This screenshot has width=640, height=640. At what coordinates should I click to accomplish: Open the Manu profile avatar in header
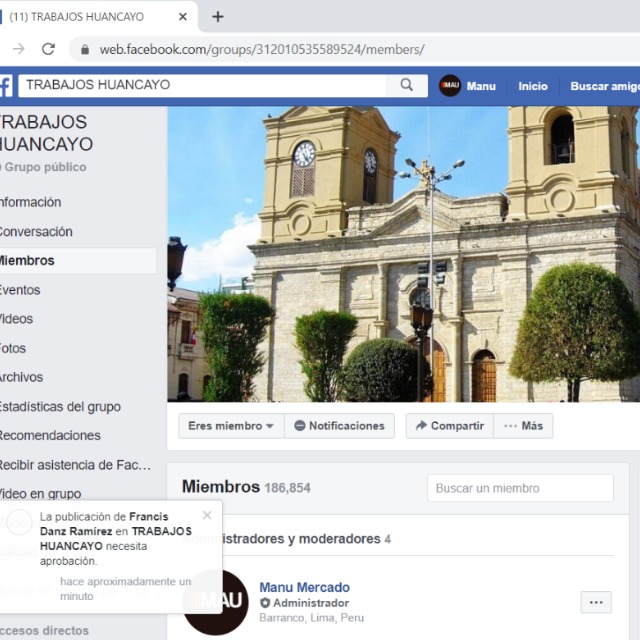click(450, 86)
